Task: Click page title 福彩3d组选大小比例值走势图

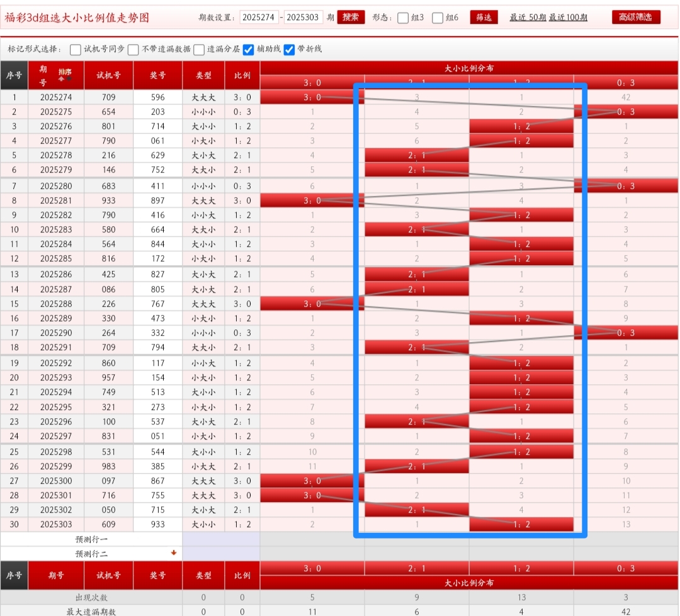Action: pos(77,18)
